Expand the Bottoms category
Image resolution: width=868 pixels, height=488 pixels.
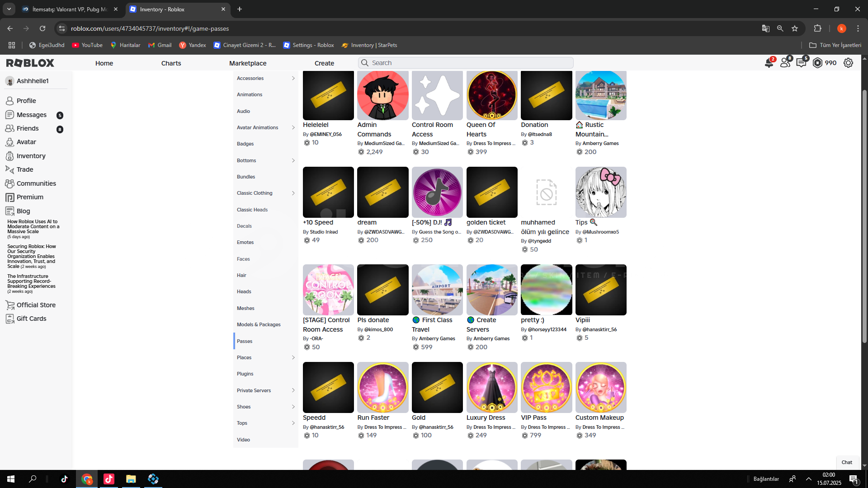[x=293, y=160]
